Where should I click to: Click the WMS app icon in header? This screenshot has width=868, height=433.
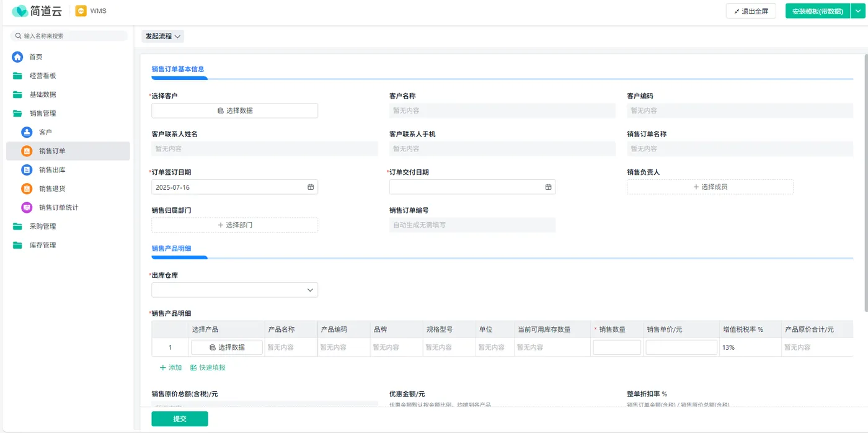coord(81,11)
